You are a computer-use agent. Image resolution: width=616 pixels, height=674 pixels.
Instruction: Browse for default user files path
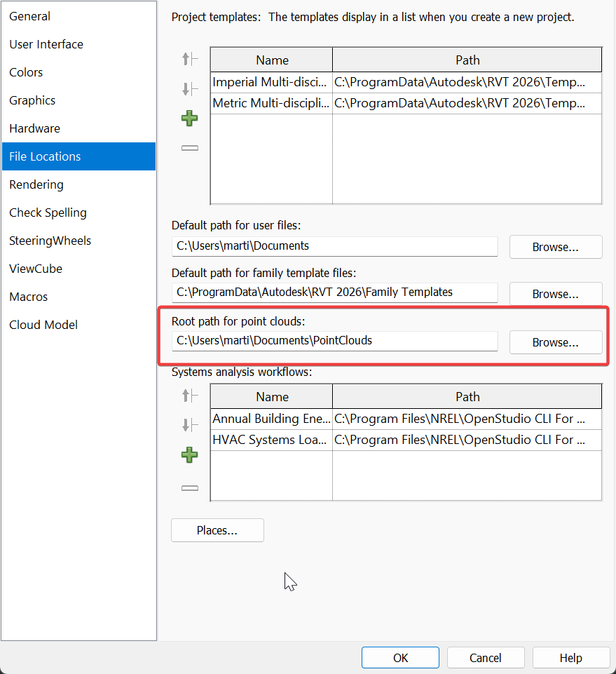[556, 247]
